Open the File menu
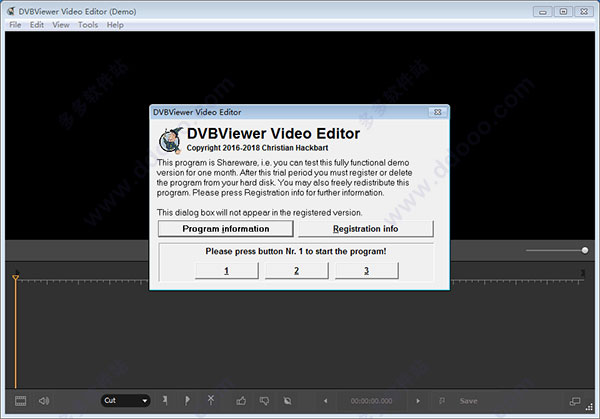The image size is (600, 419). [x=15, y=25]
